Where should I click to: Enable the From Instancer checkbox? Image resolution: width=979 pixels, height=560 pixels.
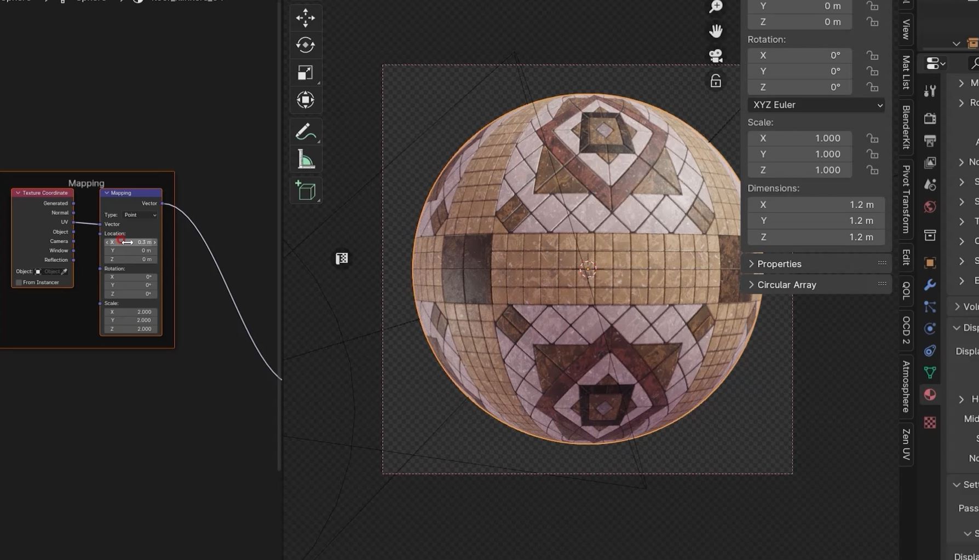click(19, 282)
